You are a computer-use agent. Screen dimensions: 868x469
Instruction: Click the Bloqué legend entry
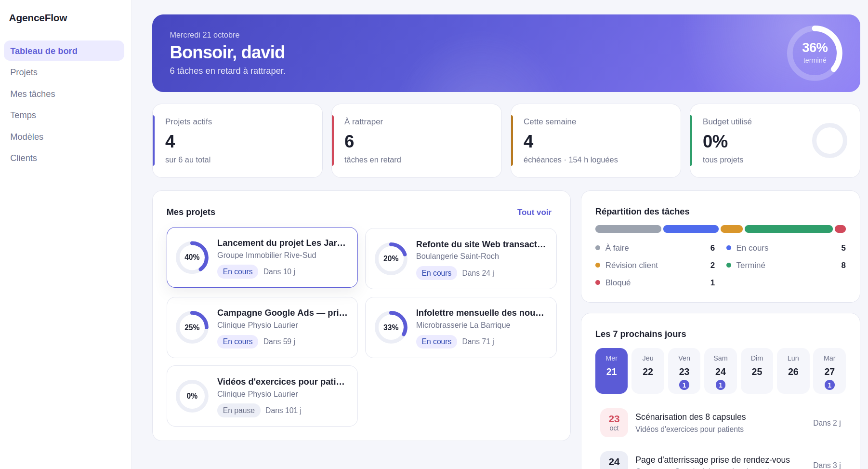[655, 282]
